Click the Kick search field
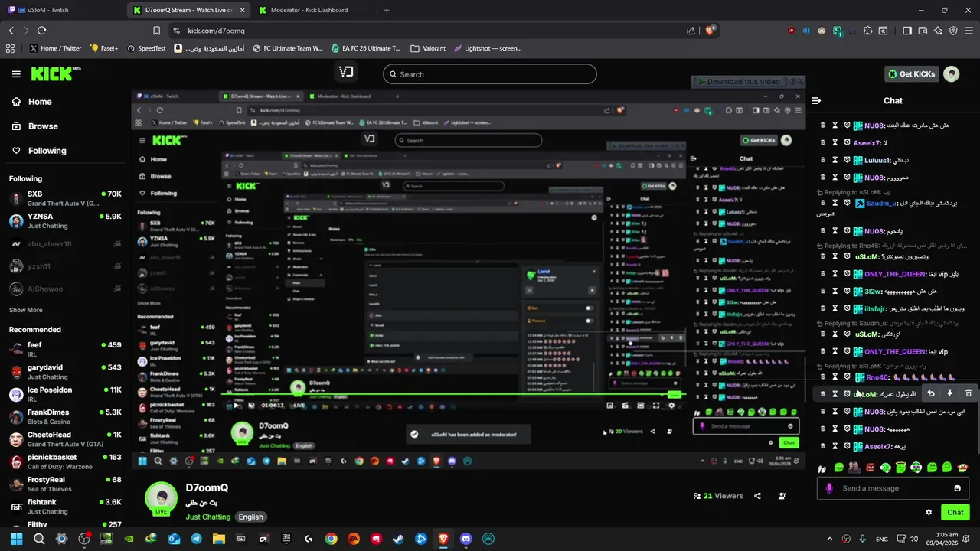The image size is (980, 551). pyautogui.click(x=490, y=74)
